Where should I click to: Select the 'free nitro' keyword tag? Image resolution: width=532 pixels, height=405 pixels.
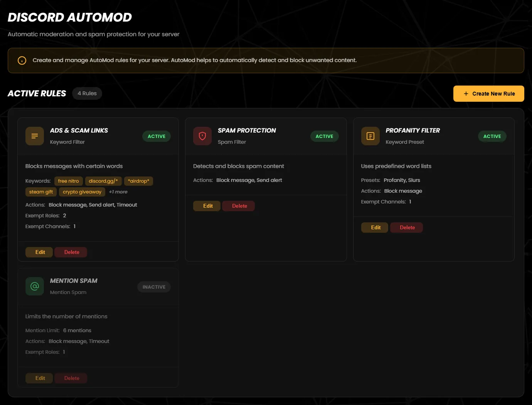[x=68, y=181]
